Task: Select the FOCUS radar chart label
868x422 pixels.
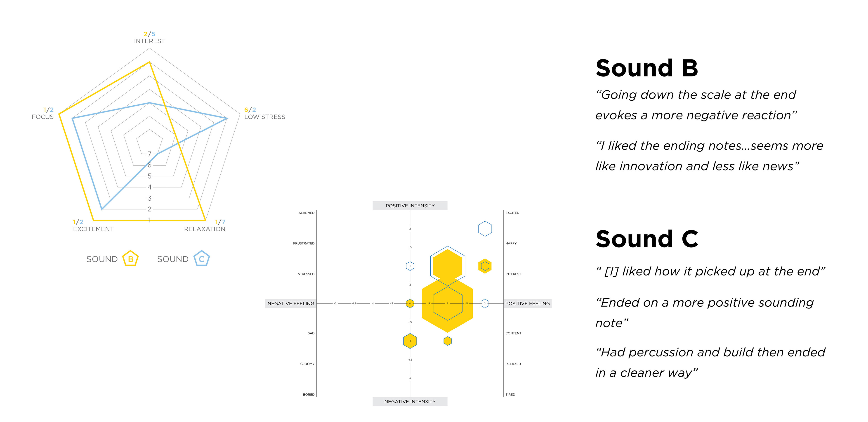Action: (x=42, y=117)
